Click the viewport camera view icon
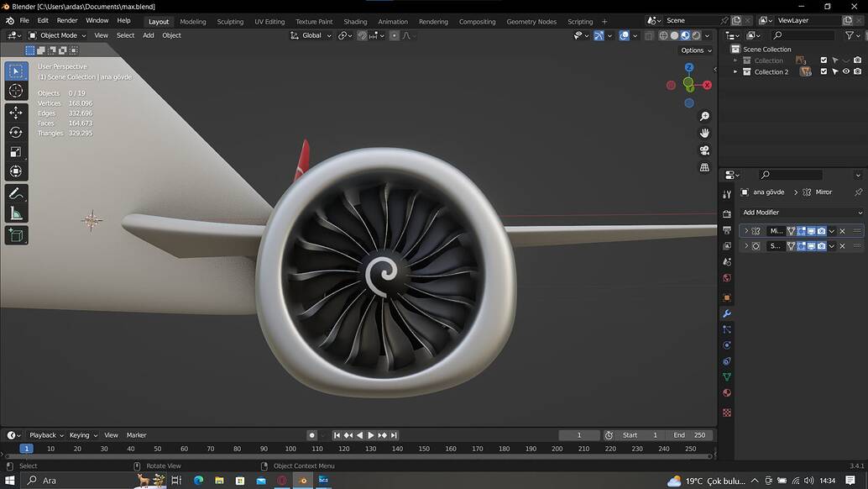The image size is (868, 489). coord(704,150)
